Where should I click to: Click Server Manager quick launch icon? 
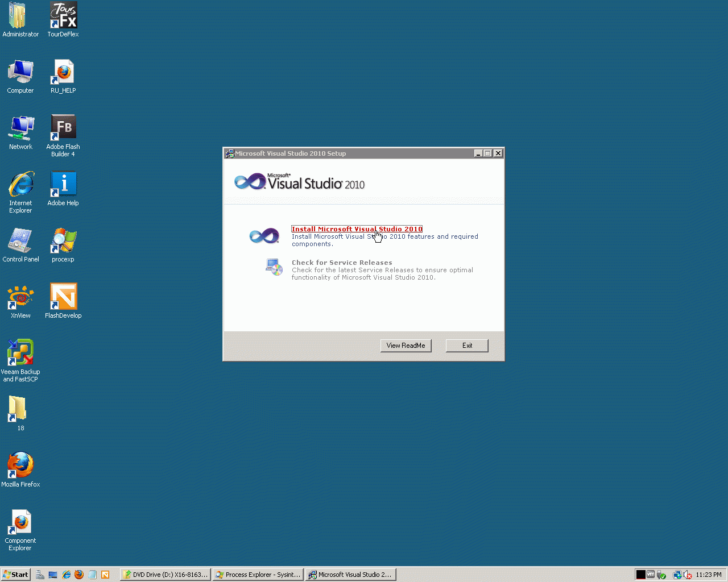40,575
